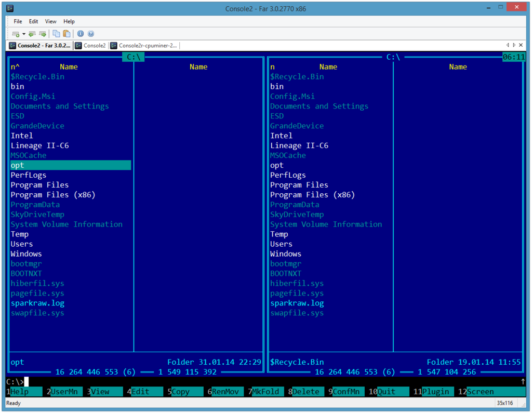Click the 'n^' sort indicator in left panel
This screenshot has width=532, height=413.
coord(15,67)
